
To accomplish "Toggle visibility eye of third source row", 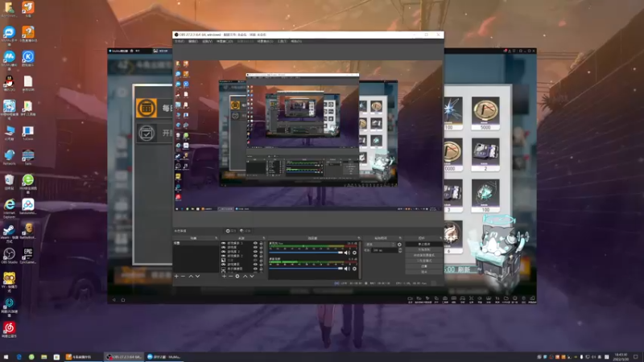I will [x=255, y=252].
